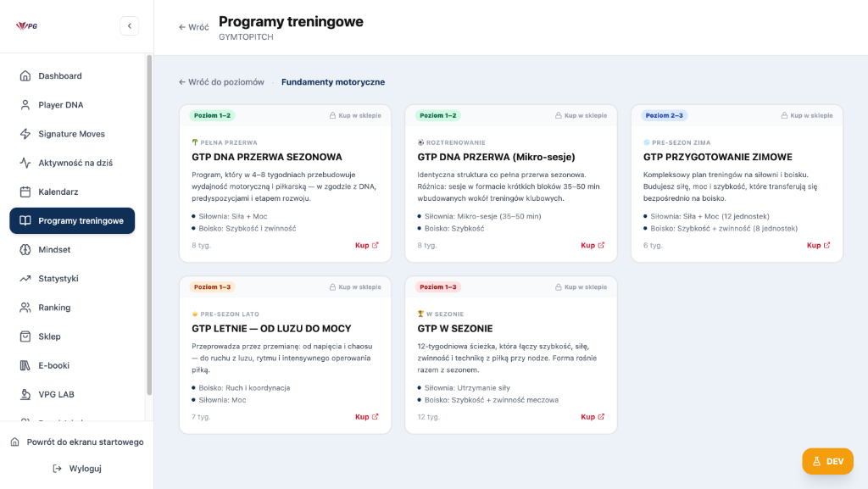
Task: Click external link icon on GTP PRZYGOTOWANIE ZIMOWE
Action: [x=827, y=245]
